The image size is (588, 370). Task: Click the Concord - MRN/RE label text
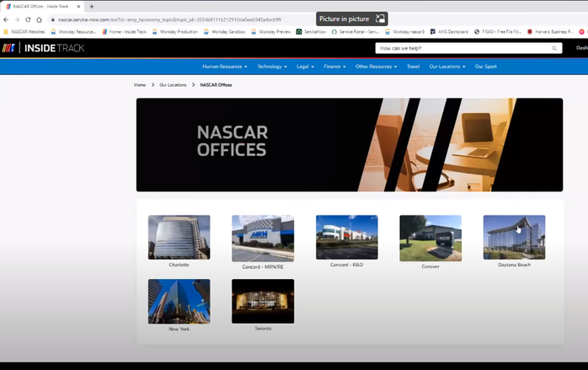(x=263, y=267)
